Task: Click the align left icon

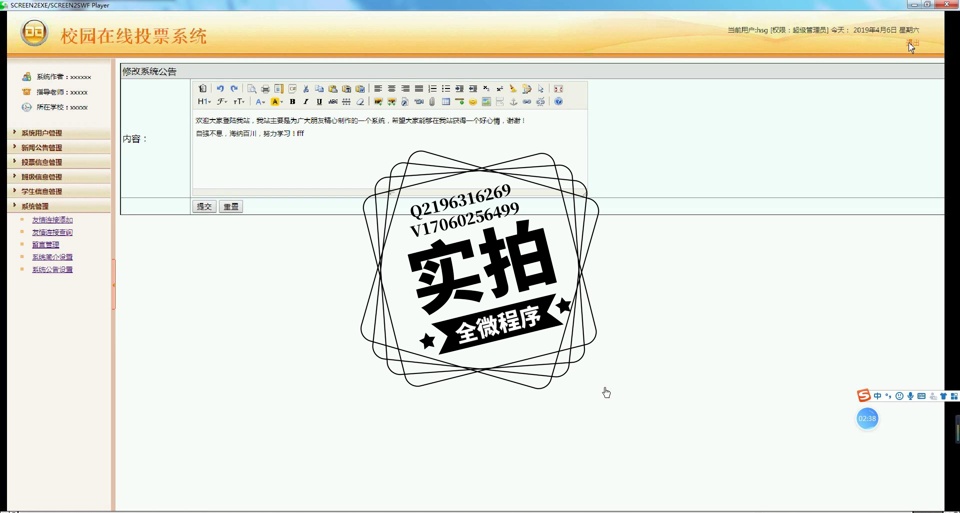Action: (x=378, y=89)
